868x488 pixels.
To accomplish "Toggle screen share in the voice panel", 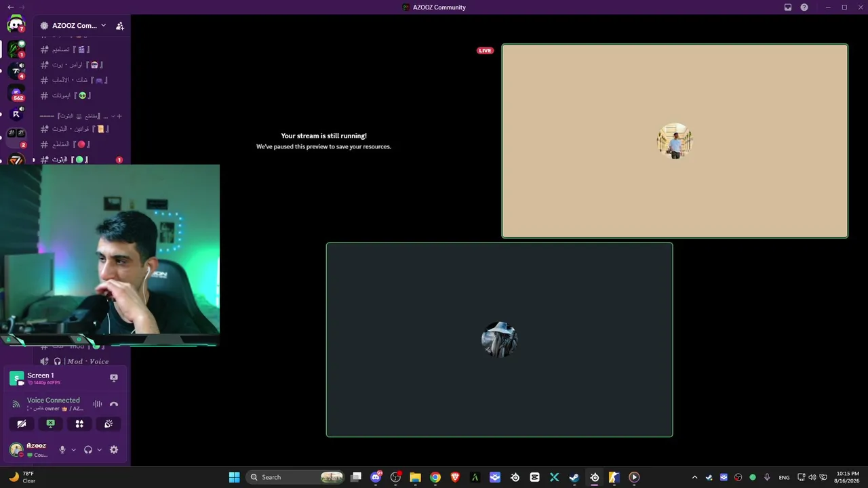I will 50,424.
